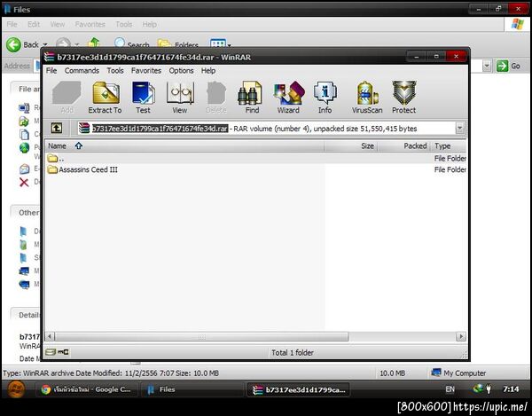Open the File menu in Files window
532x416 pixels.
[x=12, y=25]
